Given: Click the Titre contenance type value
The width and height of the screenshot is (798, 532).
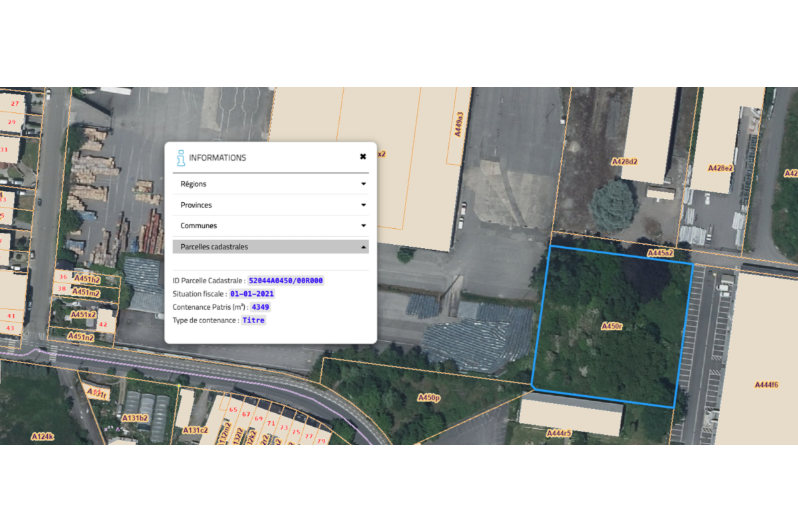Looking at the screenshot, I should coord(253,321).
